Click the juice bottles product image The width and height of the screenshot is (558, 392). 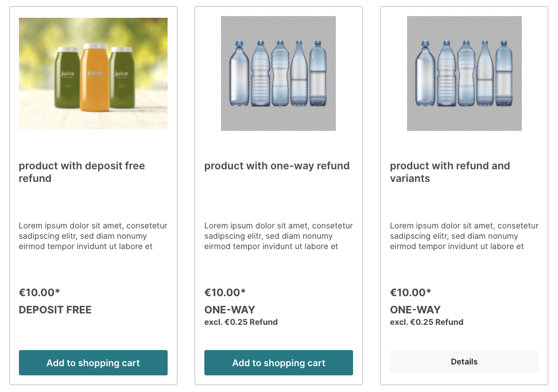(x=93, y=73)
